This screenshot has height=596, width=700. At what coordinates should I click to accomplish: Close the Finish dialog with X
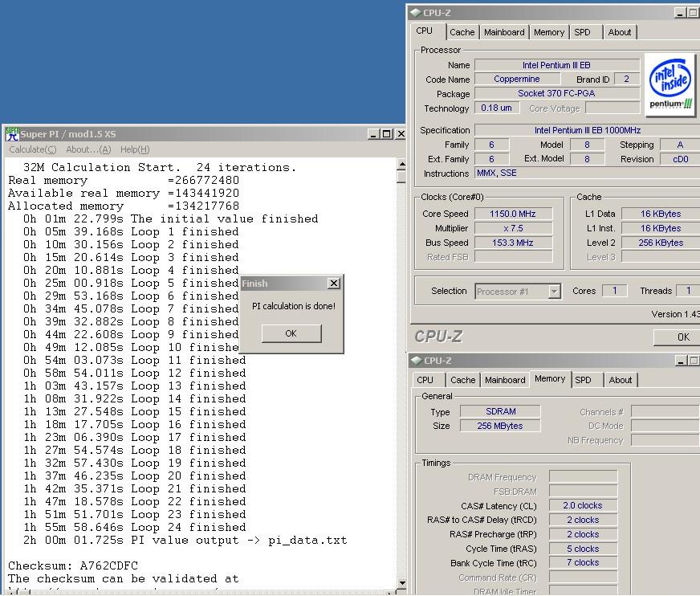point(334,284)
